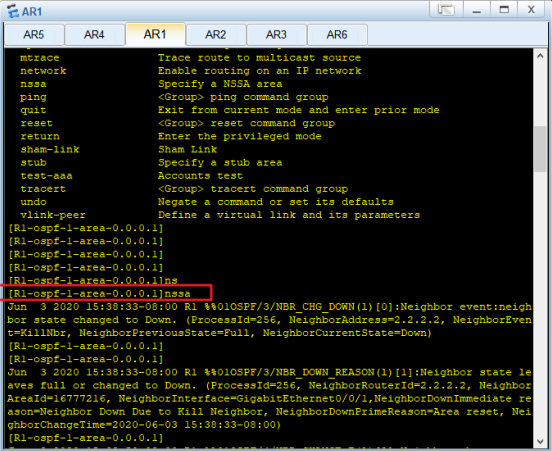Click the 'Sham Link' description text
The width and height of the screenshot is (552, 451).
coord(187,150)
